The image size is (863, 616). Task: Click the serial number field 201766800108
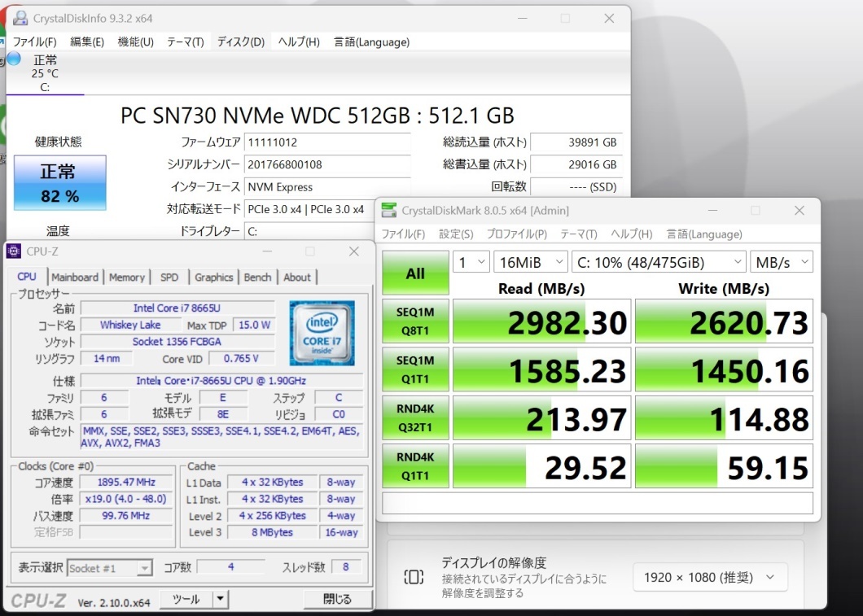(x=327, y=164)
